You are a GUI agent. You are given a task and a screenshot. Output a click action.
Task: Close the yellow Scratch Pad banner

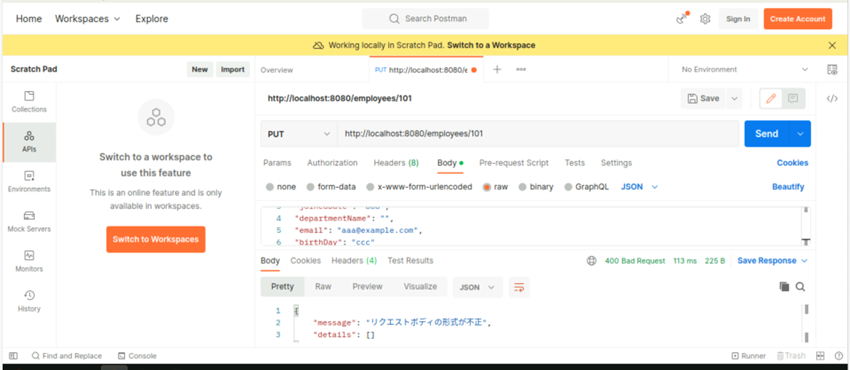tap(832, 46)
